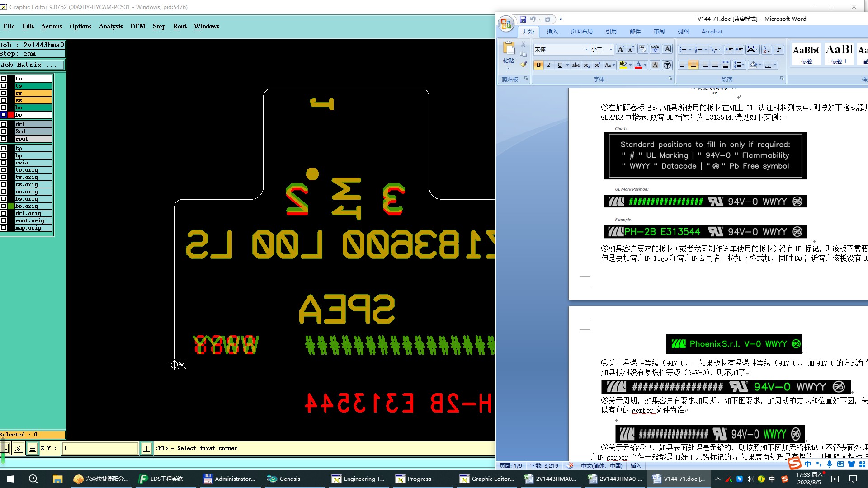The height and width of the screenshot is (488, 868).
Task: Toggle checkbox for layer 'ts'
Action: [x=4, y=86]
